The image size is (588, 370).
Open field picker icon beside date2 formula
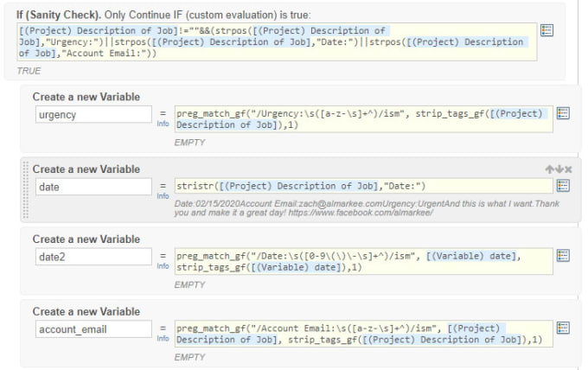563,256
